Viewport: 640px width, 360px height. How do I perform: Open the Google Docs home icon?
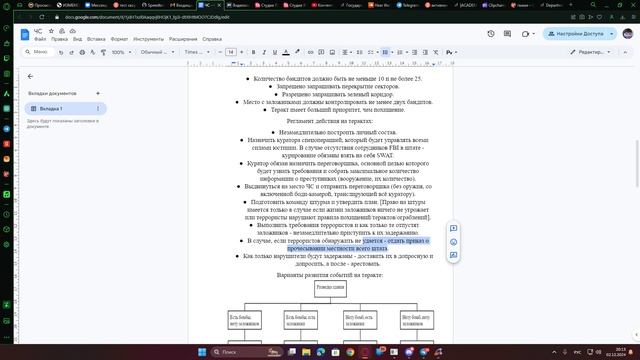tap(25, 35)
